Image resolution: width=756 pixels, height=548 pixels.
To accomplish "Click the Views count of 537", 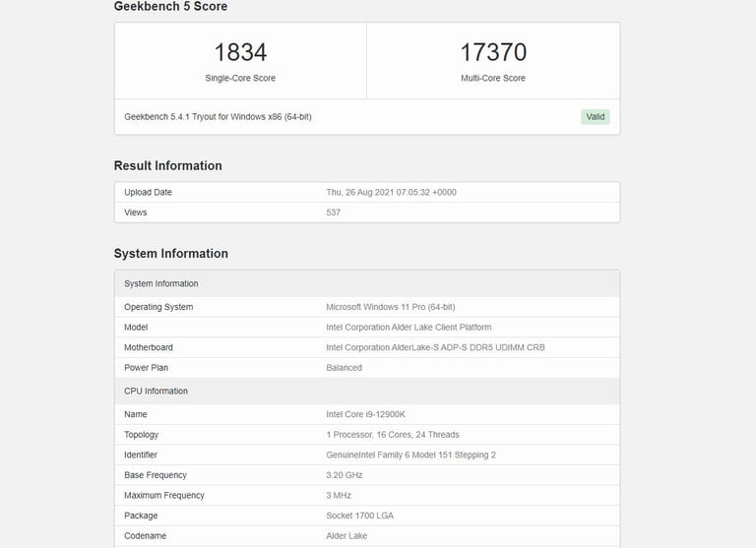I will (334, 213).
